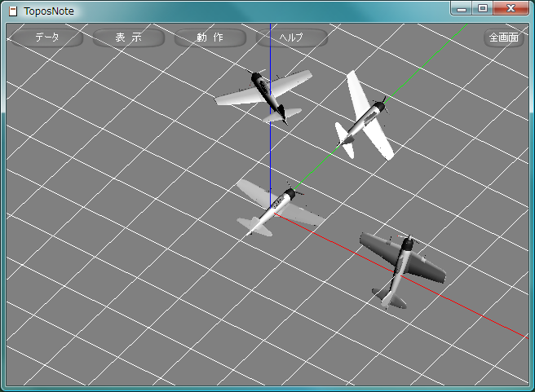Image resolution: width=535 pixels, height=392 pixels.
Task: Maximize the ToposNote window
Action: (483, 8)
